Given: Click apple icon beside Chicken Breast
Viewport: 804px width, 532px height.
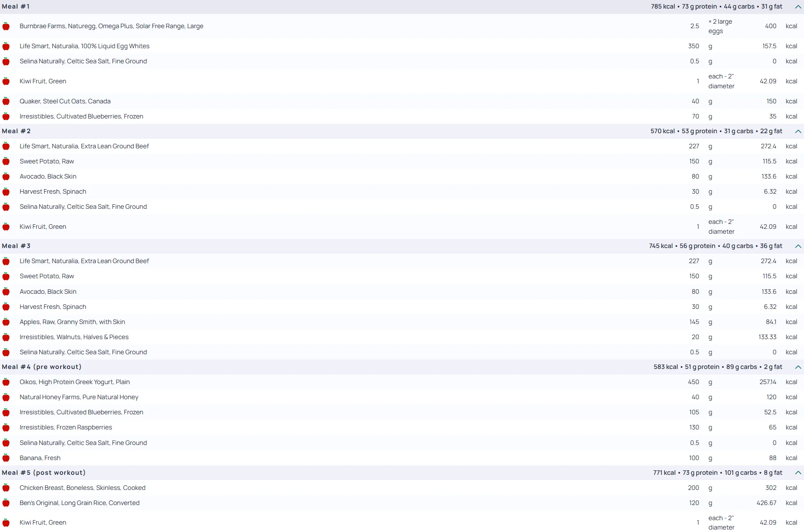Looking at the screenshot, I should (x=6, y=488).
